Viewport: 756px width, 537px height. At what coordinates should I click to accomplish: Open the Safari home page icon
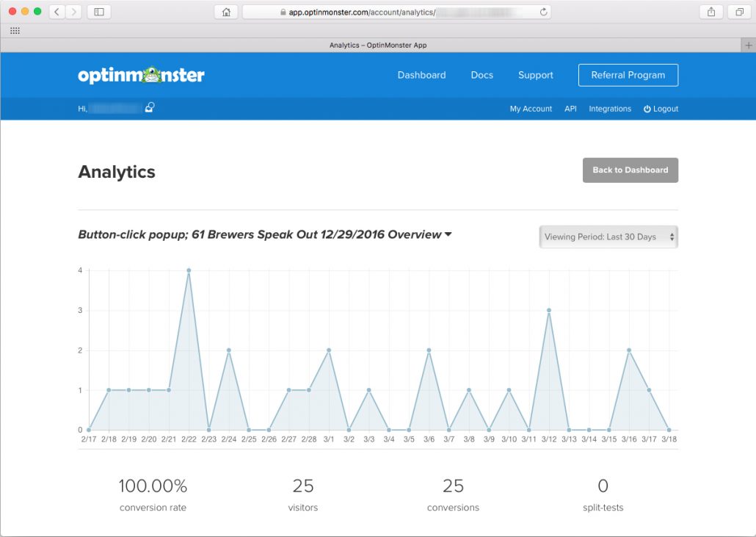pos(226,12)
